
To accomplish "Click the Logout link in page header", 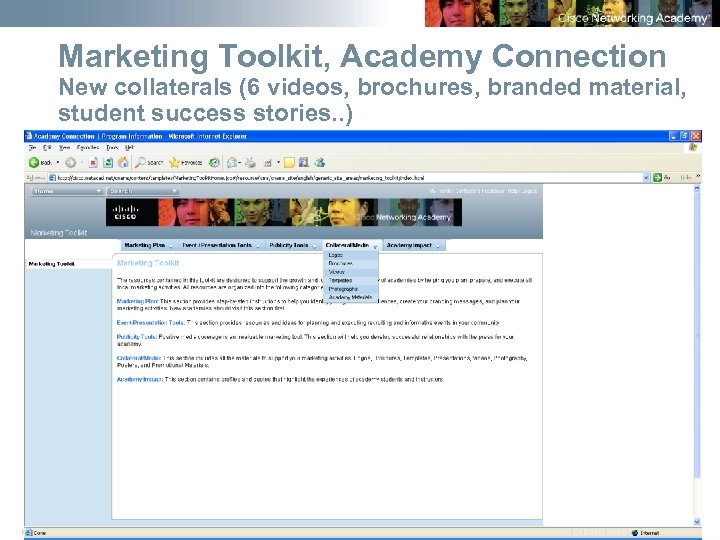I will 529,191.
